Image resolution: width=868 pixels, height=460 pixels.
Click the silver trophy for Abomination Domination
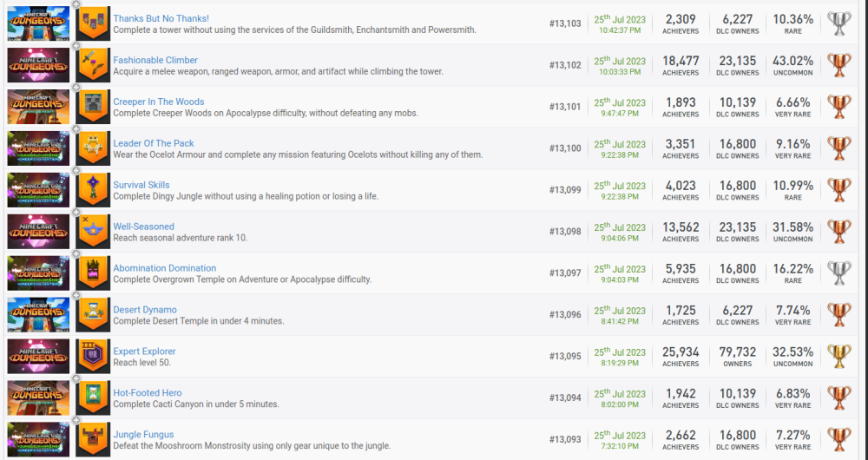click(839, 274)
